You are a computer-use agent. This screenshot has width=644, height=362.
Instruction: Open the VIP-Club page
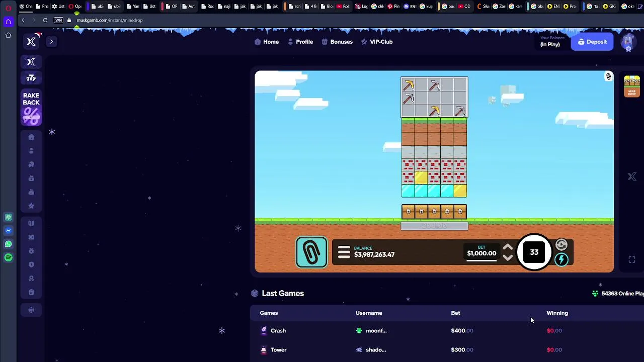(x=377, y=42)
